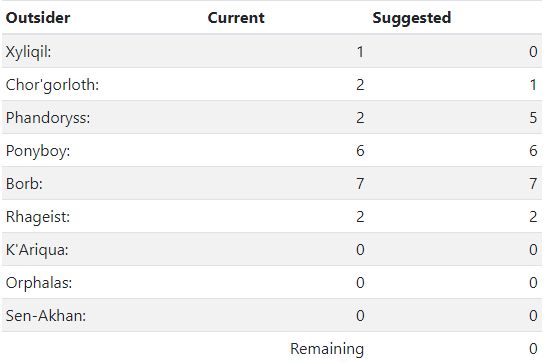The width and height of the screenshot is (546, 363).
Task: Select the Xyliqil row label
Action: tap(29, 52)
